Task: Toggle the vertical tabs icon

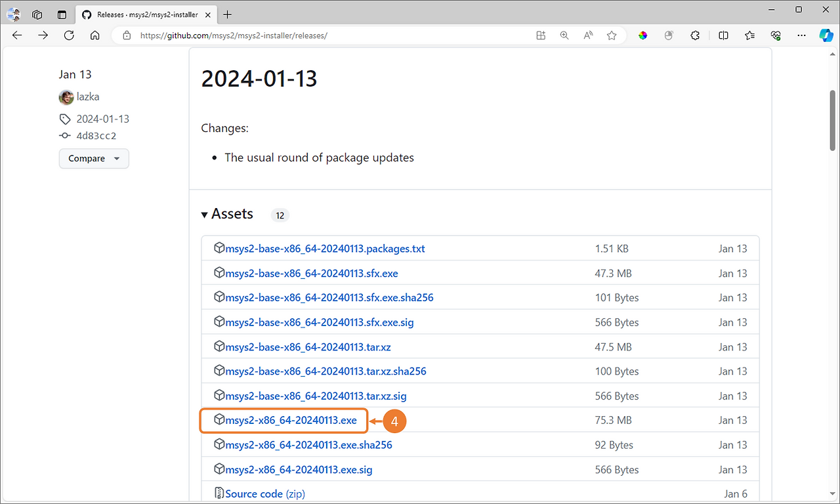Action: [x=62, y=14]
